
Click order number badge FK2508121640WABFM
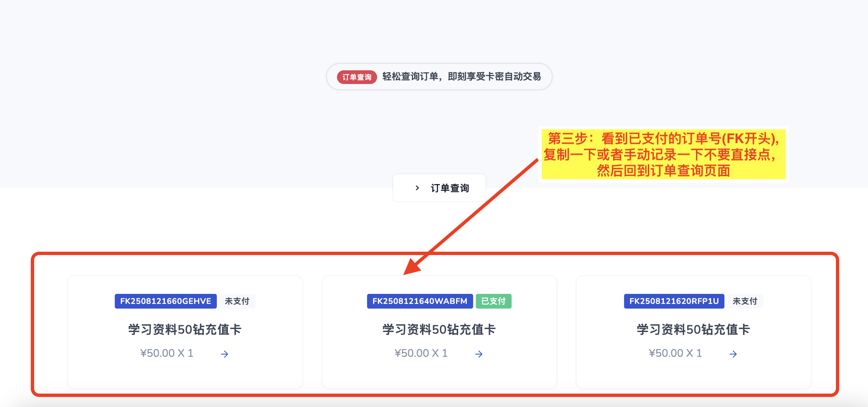(x=420, y=301)
